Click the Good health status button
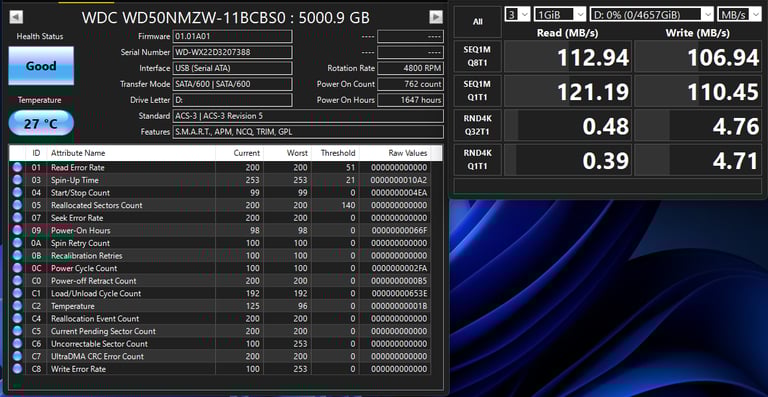 pos(41,66)
